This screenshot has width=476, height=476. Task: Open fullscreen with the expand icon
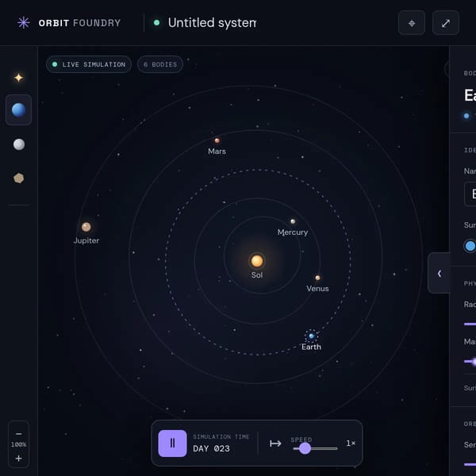click(x=446, y=23)
